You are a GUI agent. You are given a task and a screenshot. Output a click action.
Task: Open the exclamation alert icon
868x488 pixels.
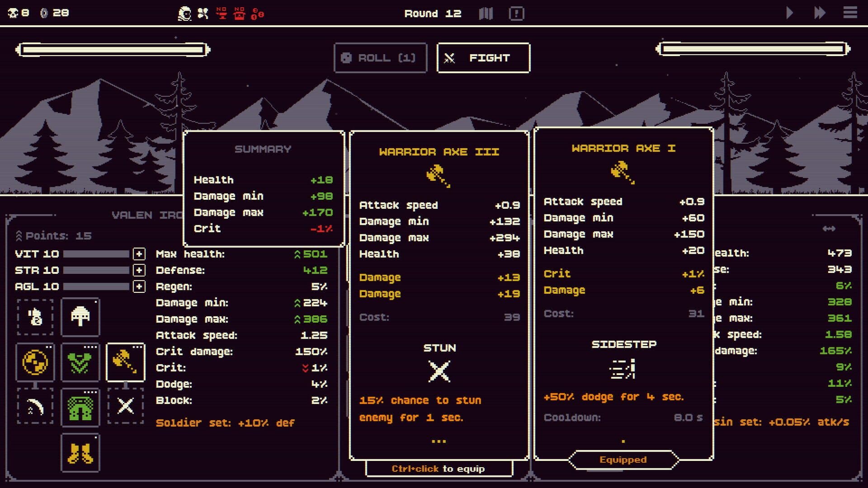point(516,14)
